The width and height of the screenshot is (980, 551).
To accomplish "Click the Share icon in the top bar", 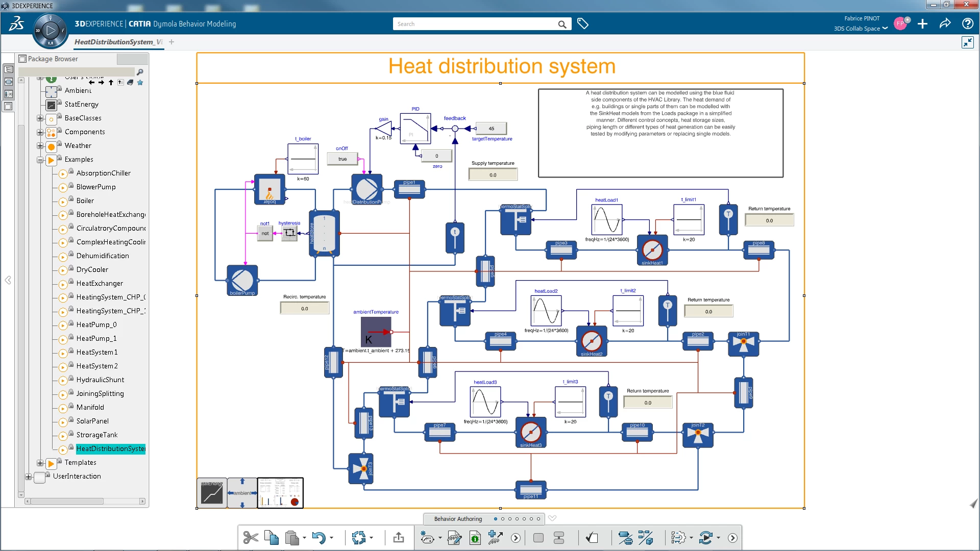I will (945, 23).
